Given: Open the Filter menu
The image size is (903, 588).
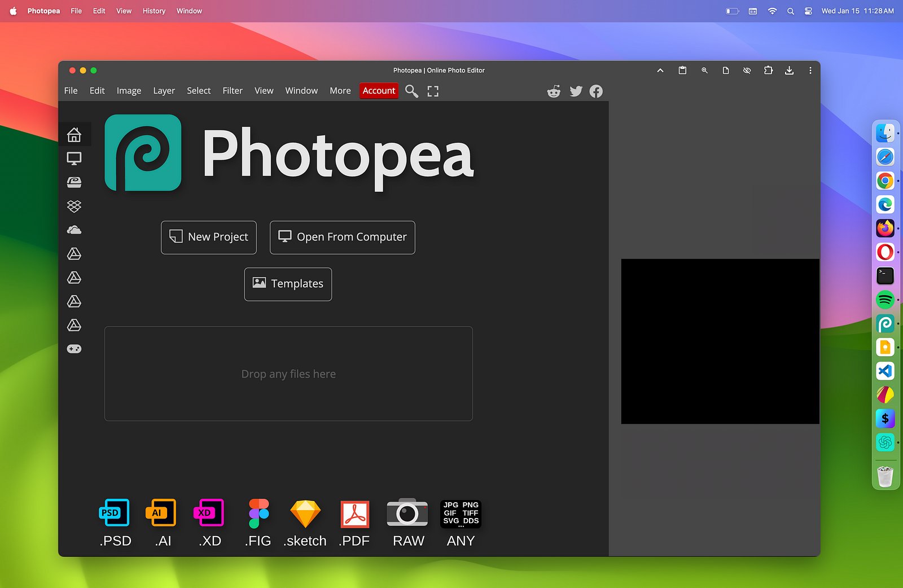Looking at the screenshot, I should pos(233,91).
